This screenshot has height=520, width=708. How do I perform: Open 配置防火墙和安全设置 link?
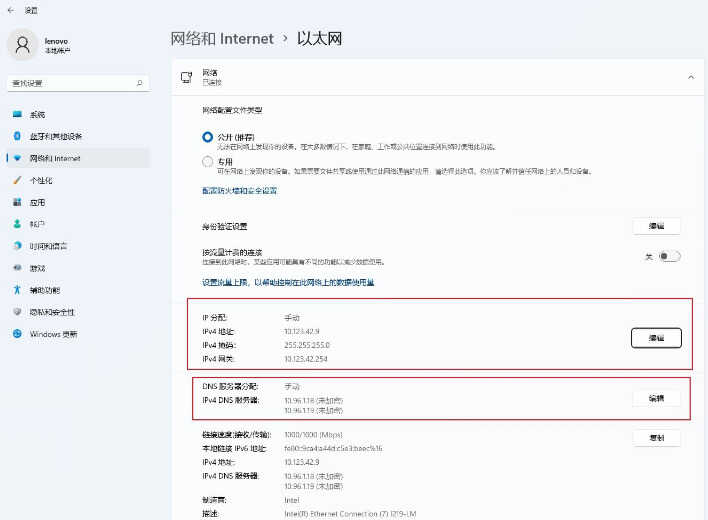[239, 190]
